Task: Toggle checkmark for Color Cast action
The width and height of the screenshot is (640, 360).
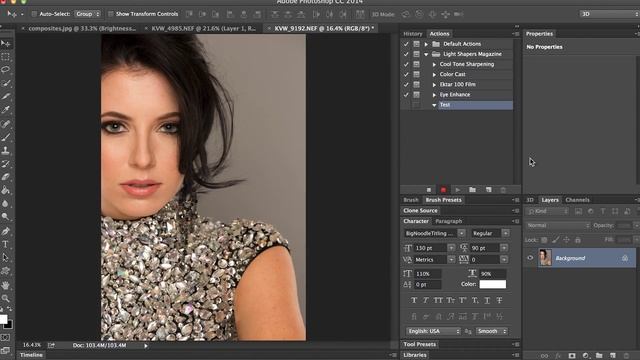Action: pyautogui.click(x=406, y=74)
